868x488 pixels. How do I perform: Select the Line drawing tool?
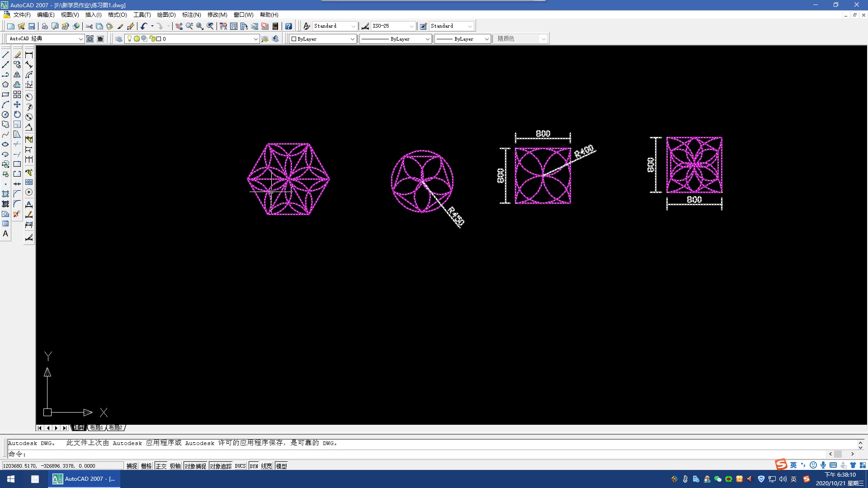(5, 55)
